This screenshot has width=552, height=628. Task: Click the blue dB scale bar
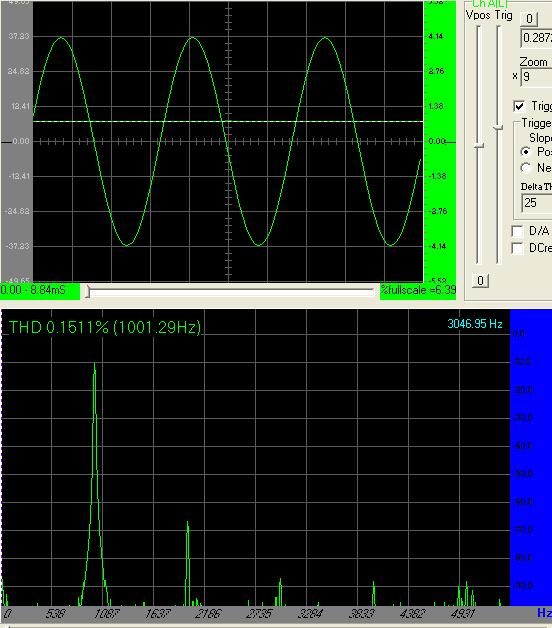tap(531, 457)
